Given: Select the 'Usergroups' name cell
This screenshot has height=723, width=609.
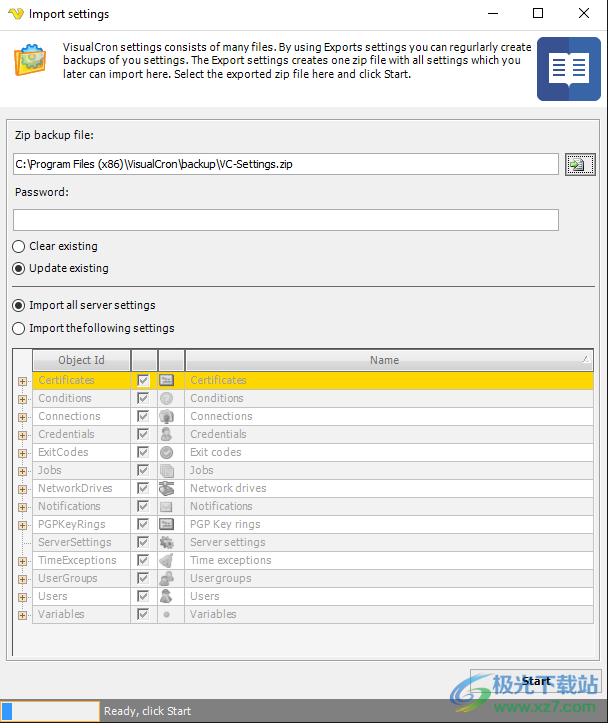Looking at the screenshot, I should click(389, 578).
